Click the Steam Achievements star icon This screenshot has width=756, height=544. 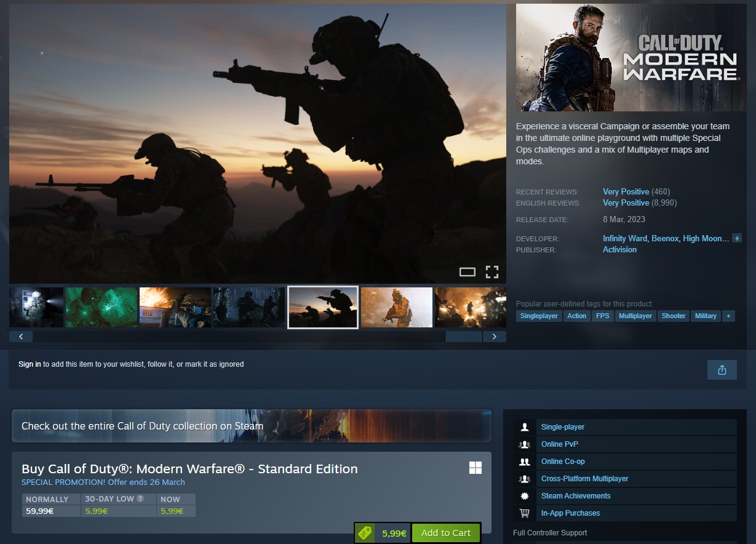point(525,496)
